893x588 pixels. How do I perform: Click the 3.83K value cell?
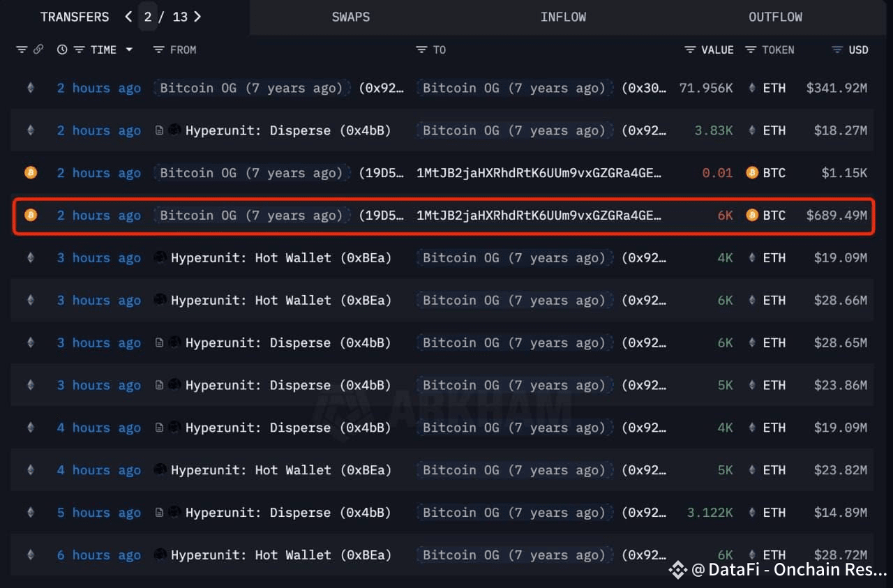coord(714,130)
